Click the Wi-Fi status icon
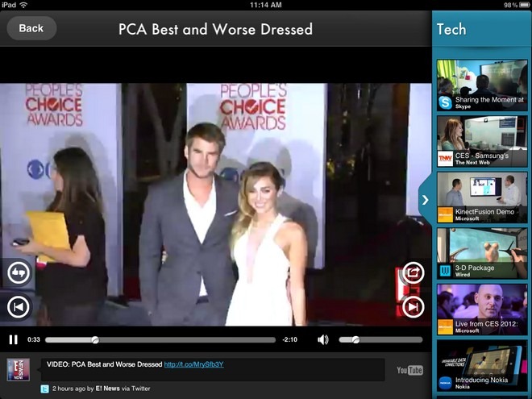Viewport: 532px width, 399px height. tap(23, 5)
